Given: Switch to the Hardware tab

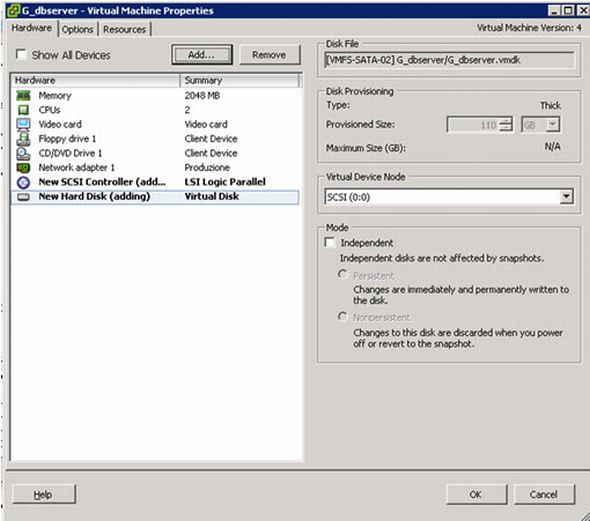Looking at the screenshot, I should pos(32,28).
